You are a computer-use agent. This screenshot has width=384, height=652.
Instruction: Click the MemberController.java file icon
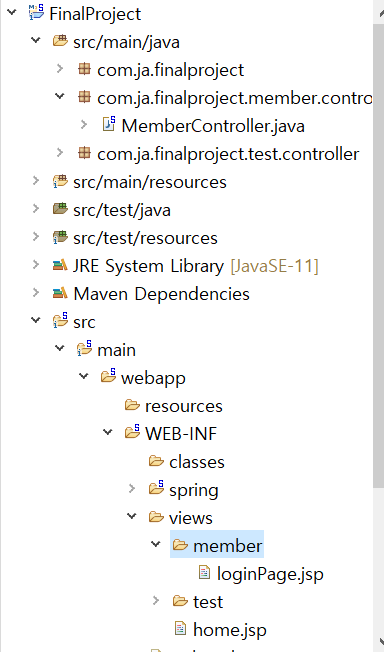click(x=109, y=124)
